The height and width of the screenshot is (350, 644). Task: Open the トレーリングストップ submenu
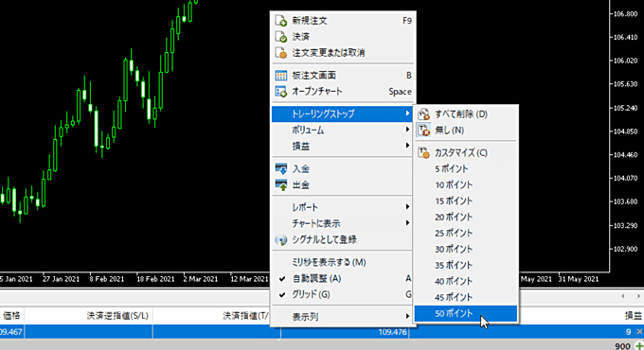tap(343, 114)
